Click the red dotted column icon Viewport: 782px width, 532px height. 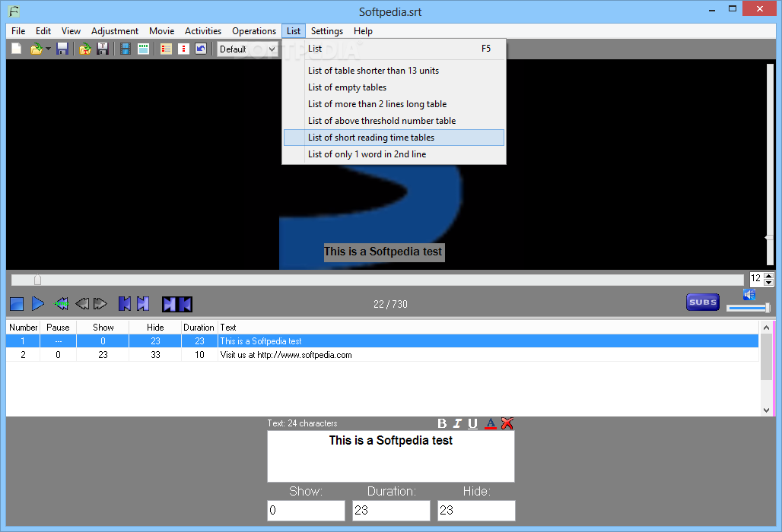tap(183, 49)
